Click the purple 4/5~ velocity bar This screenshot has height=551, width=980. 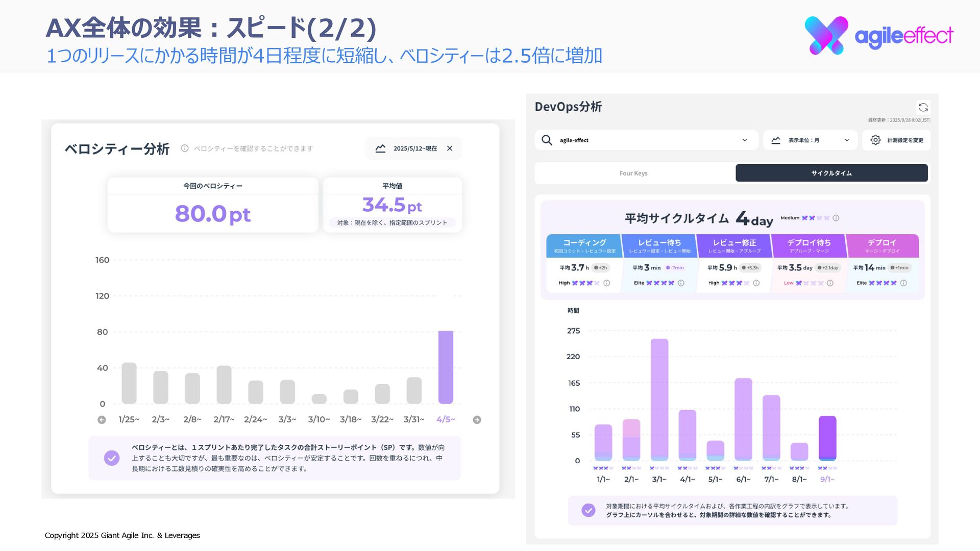pyautogui.click(x=446, y=367)
